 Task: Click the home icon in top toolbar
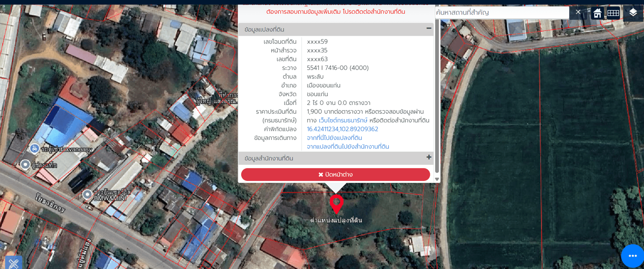pyautogui.click(x=597, y=13)
